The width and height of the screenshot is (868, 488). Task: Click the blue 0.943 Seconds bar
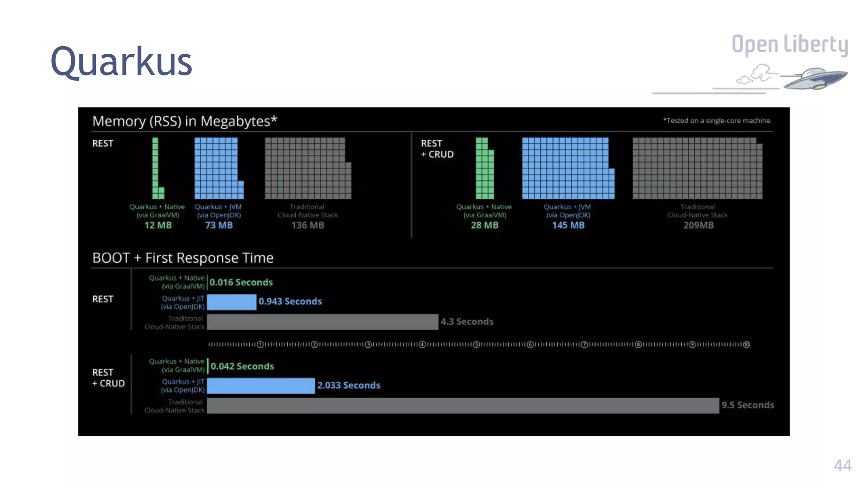[231, 302]
